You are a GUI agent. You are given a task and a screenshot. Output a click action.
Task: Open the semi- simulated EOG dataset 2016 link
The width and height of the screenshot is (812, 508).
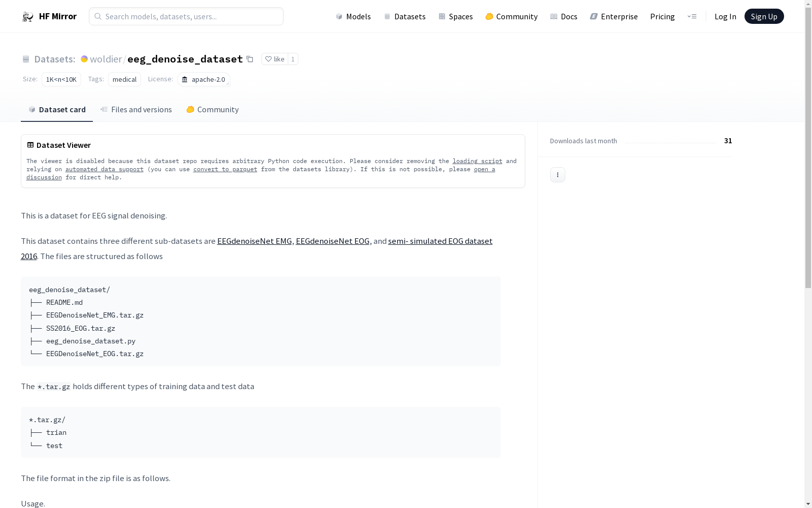440,241
